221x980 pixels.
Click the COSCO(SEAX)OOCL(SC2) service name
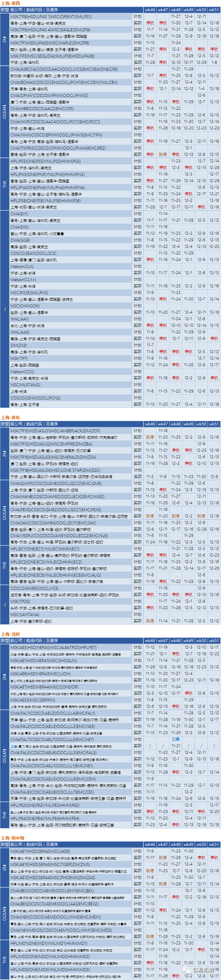(33, 253)
